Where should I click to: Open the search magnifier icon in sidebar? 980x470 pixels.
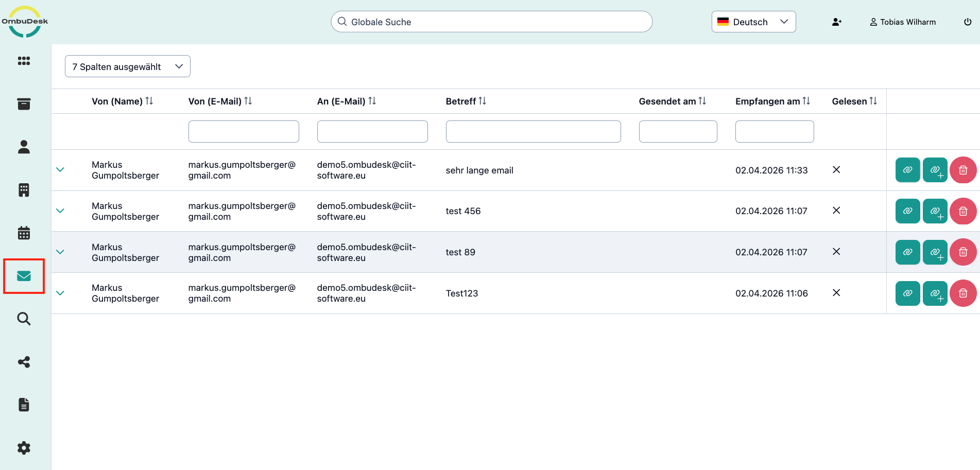point(24,319)
